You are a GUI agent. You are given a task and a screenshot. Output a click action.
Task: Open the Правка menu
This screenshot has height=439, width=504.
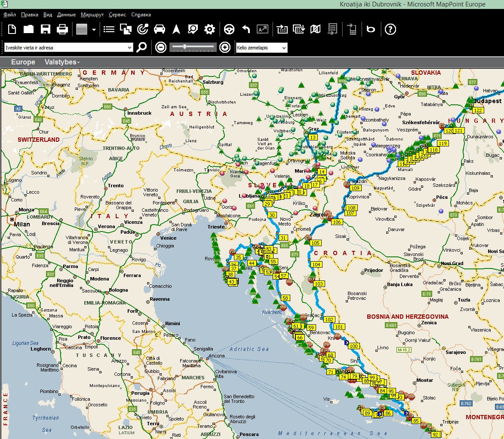[x=30, y=15]
